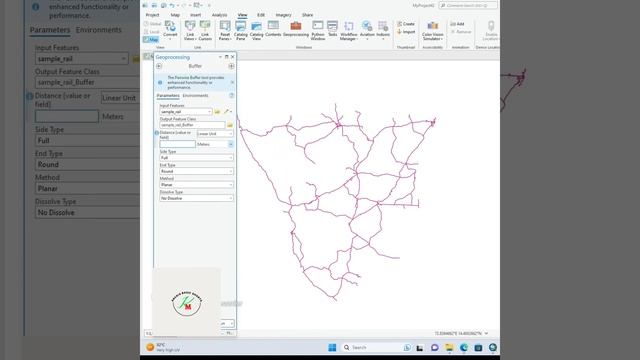Click the Aviation ribbon button
Screen dimensions: 640x360
point(367,30)
